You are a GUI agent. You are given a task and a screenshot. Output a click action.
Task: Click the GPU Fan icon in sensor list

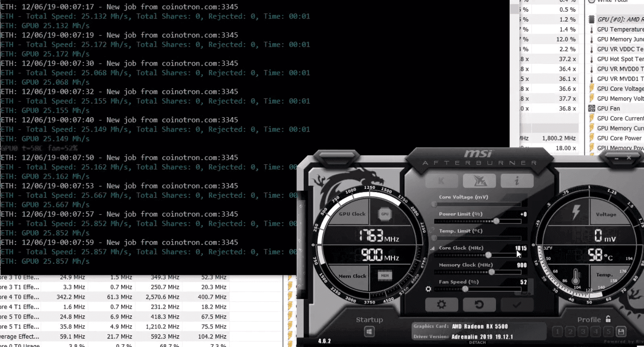point(592,108)
